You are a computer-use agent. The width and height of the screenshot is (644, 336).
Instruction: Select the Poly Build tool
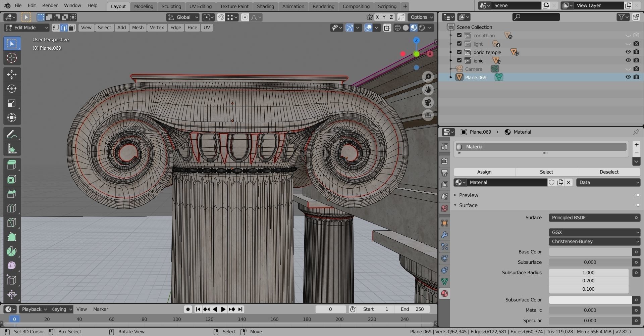[12, 237]
